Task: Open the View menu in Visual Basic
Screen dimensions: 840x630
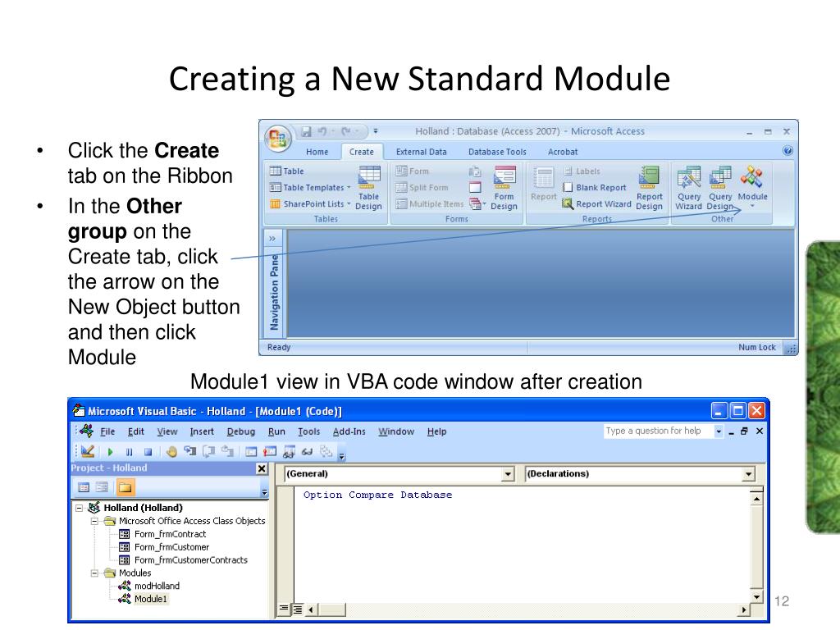Action: point(167,431)
